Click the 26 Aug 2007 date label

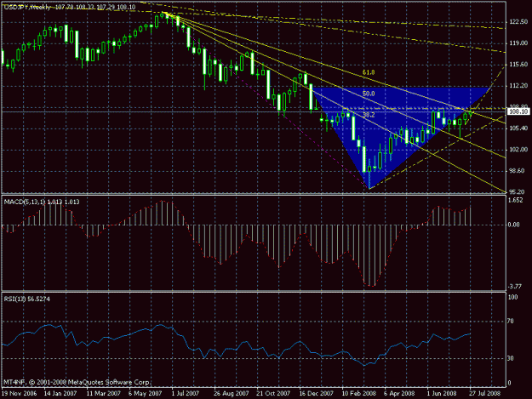click(231, 393)
